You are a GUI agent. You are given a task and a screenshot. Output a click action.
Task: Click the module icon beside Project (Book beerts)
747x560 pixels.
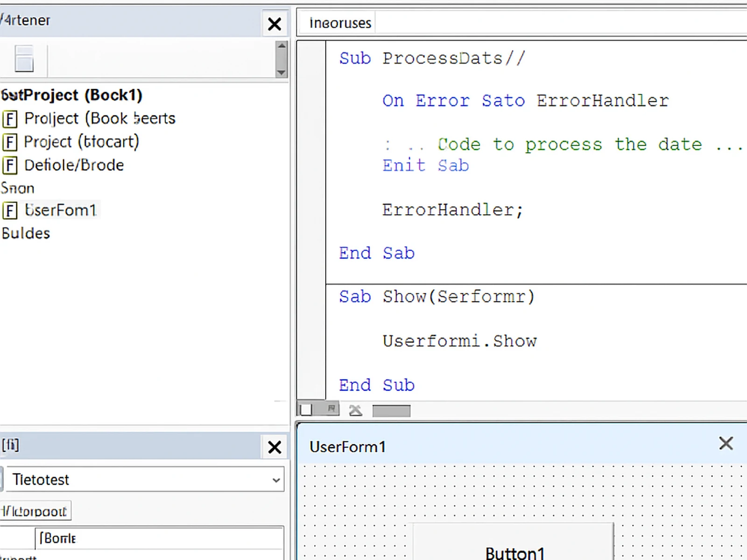pyautogui.click(x=9, y=119)
